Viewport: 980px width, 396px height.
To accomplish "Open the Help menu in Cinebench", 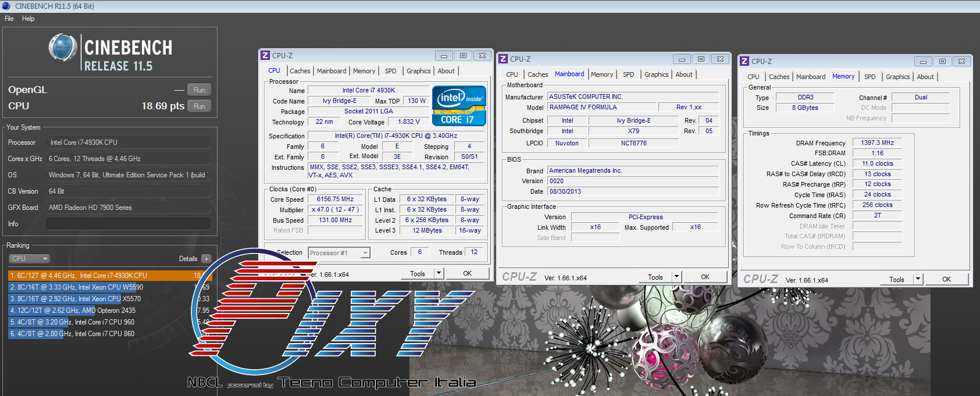I will point(28,19).
